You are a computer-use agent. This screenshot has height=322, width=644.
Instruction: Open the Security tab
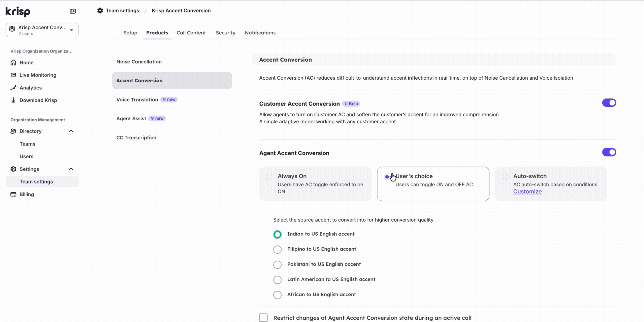click(x=226, y=33)
